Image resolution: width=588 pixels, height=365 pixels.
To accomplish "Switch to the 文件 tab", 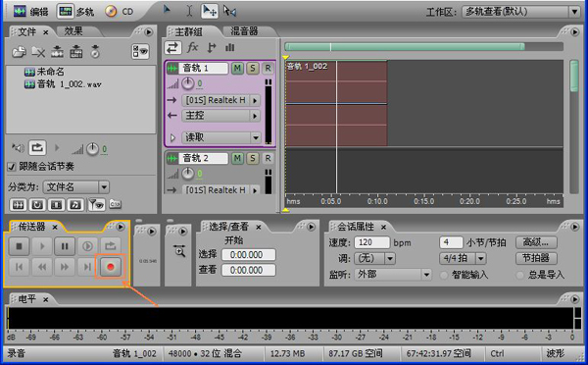I will click(27, 32).
